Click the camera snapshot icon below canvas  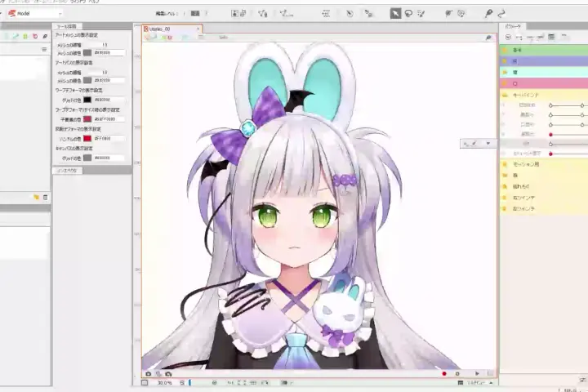pyautogui.click(x=148, y=374)
